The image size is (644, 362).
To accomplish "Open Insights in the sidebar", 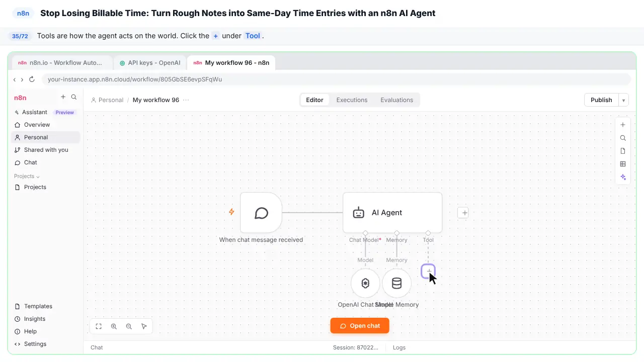I will pos(45,319).
